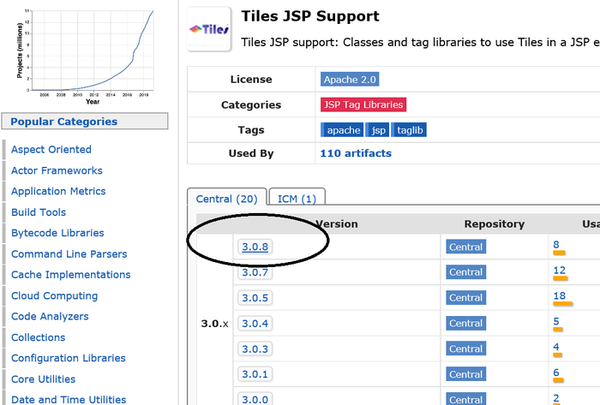Screen dimensions: 600x405
Task: Open the Collections category
Action: click(x=38, y=337)
